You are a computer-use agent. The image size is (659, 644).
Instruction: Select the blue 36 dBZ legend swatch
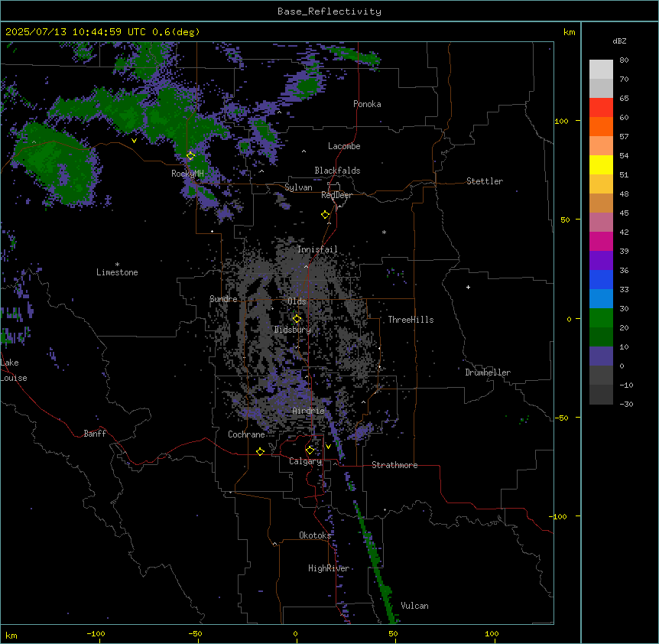(601, 279)
